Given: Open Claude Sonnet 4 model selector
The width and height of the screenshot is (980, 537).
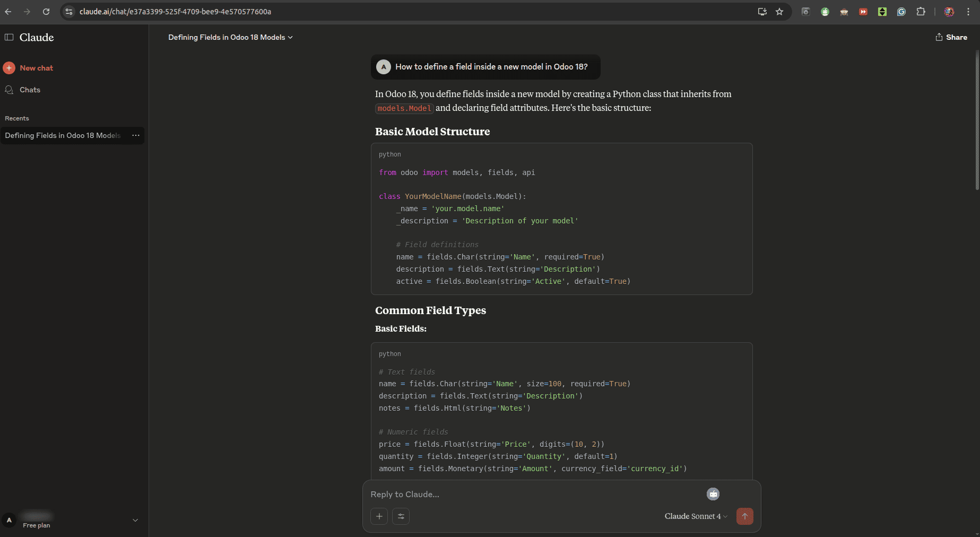Looking at the screenshot, I should [x=696, y=516].
